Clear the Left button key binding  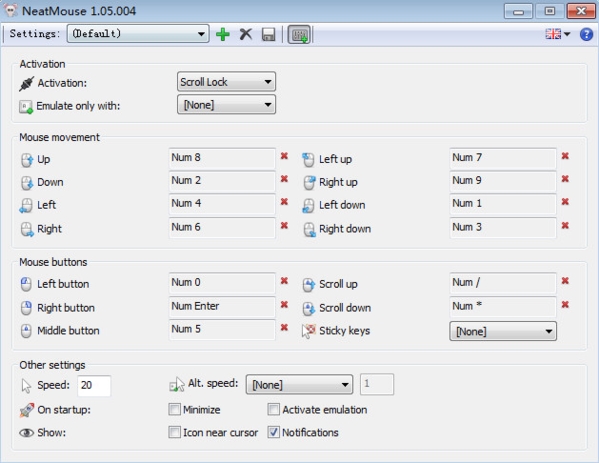(x=284, y=281)
